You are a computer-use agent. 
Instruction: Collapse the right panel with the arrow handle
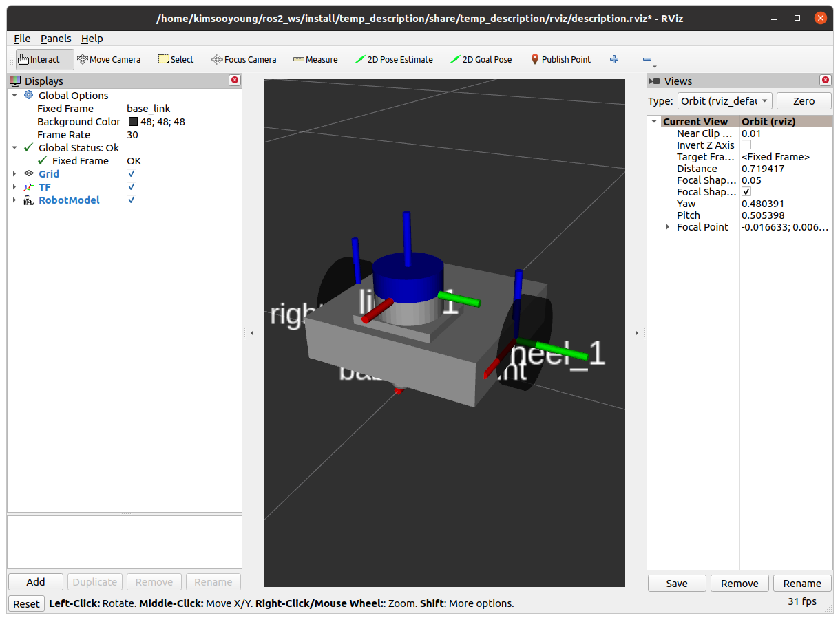click(x=636, y=333)
